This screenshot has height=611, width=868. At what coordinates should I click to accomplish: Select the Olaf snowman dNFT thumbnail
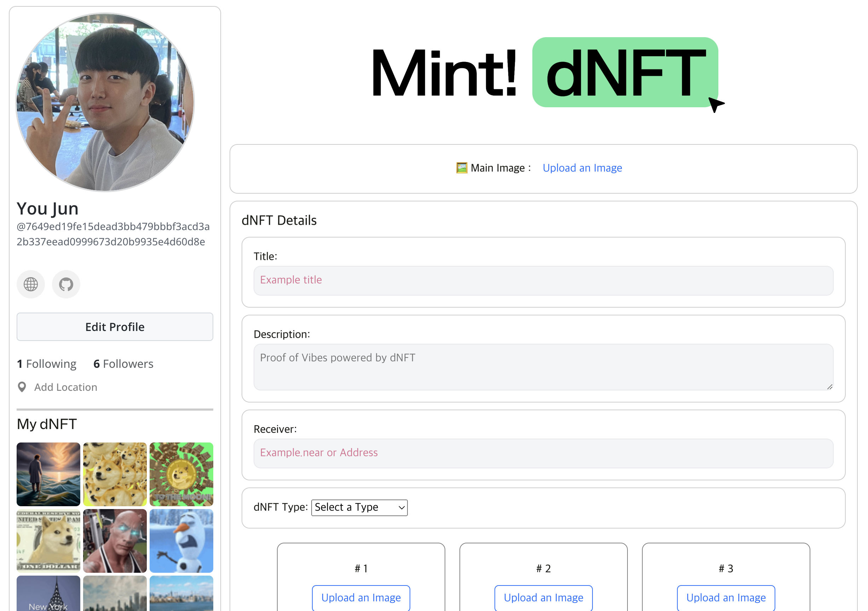tap(181, 540)
